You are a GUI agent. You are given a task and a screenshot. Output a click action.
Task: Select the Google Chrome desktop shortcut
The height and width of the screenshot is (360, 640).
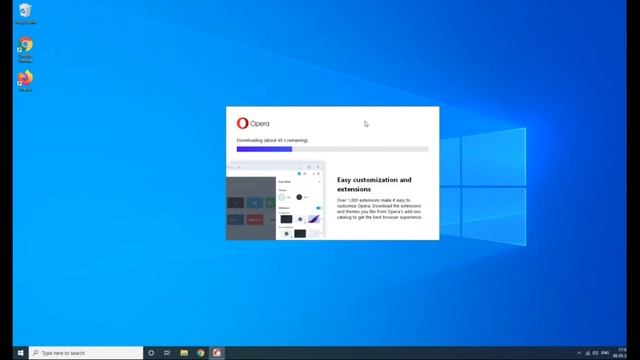point(25,50)
